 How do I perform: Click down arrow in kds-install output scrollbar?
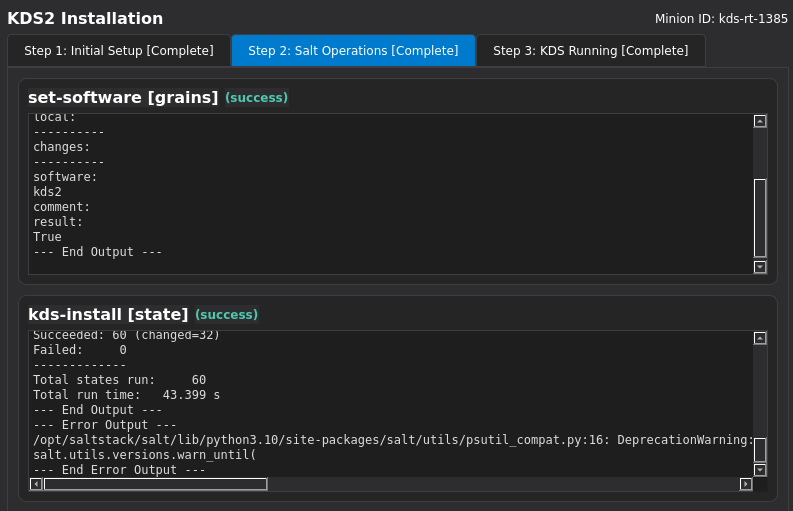(x=760, y=470)
